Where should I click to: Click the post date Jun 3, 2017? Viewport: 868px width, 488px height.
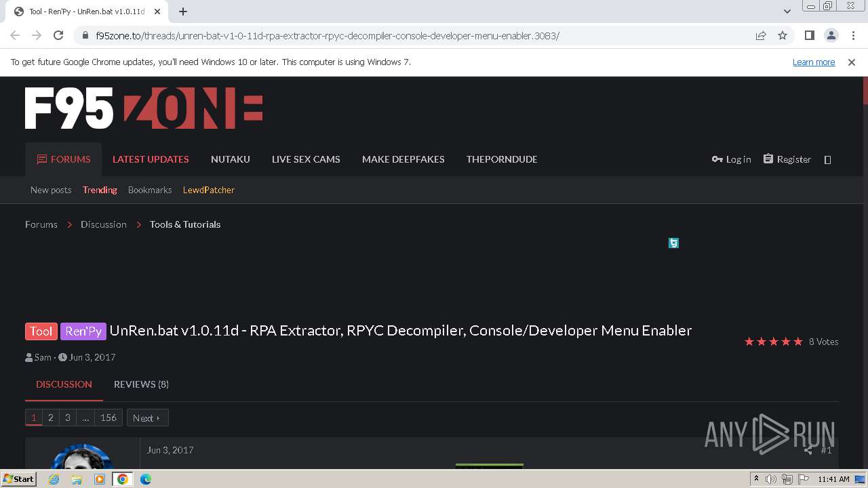170,450
